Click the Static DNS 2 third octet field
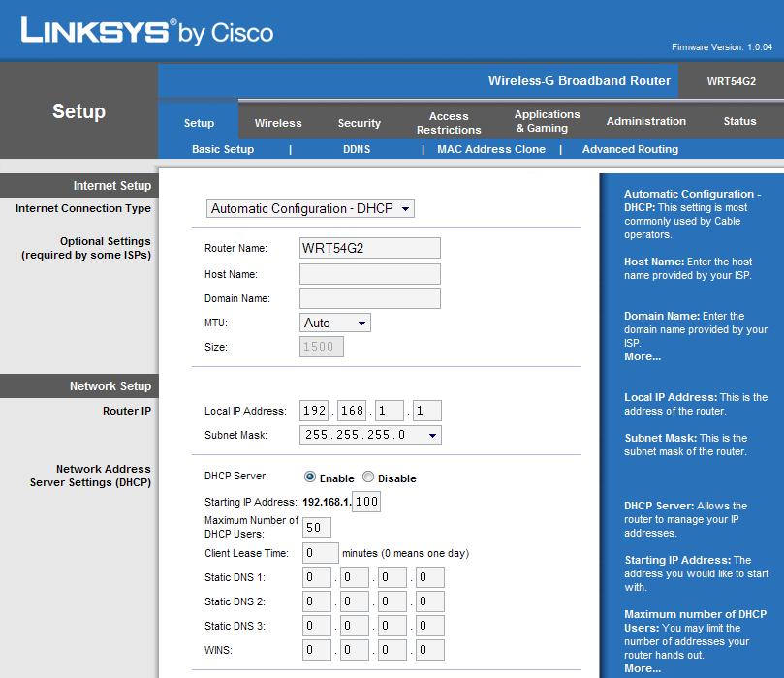This screenshot has width=784, height=678. [392, 601]
